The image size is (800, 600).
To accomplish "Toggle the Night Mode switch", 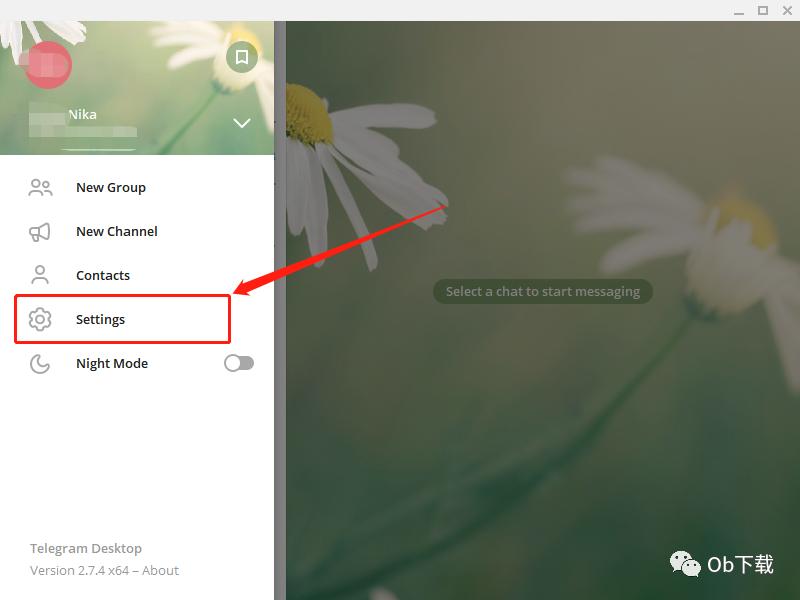I will coord(239,363).
